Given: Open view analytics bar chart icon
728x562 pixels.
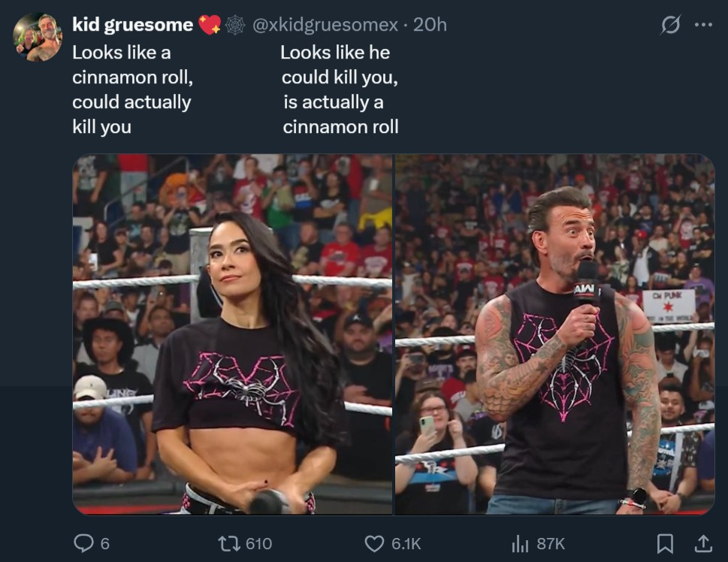Looking at the screenshot, I should (x=520, y=543).
